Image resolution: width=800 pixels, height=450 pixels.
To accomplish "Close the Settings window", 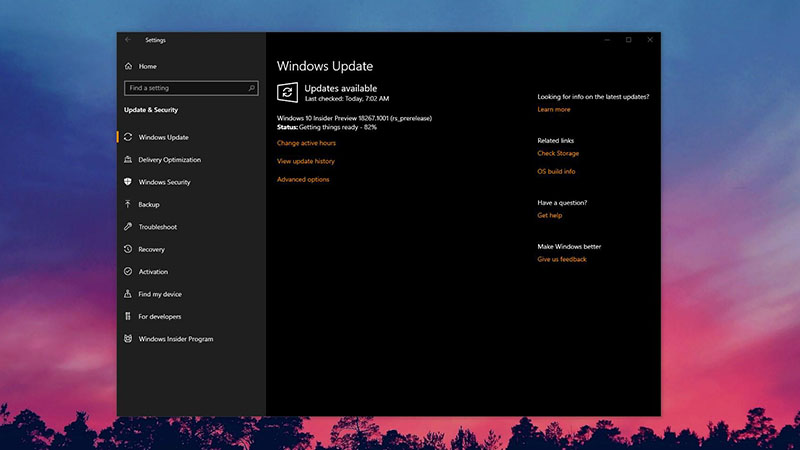I will pyautogui.click(x=650, y=40).
